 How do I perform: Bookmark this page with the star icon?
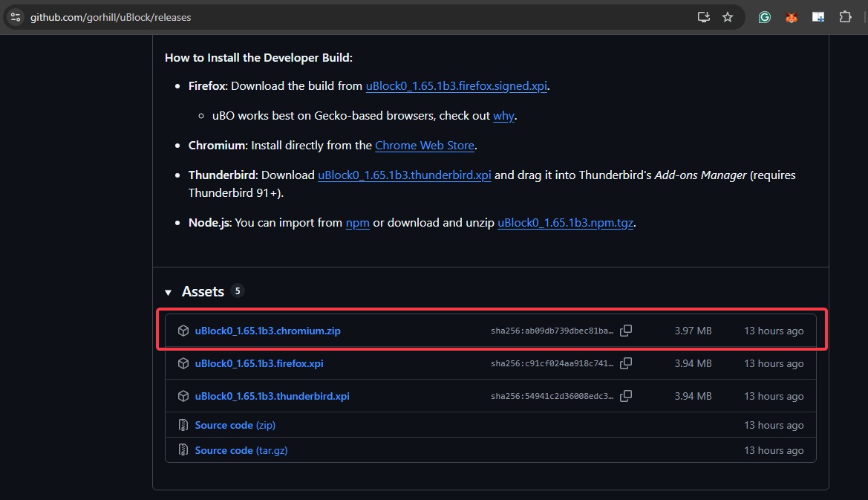point(728,17)
